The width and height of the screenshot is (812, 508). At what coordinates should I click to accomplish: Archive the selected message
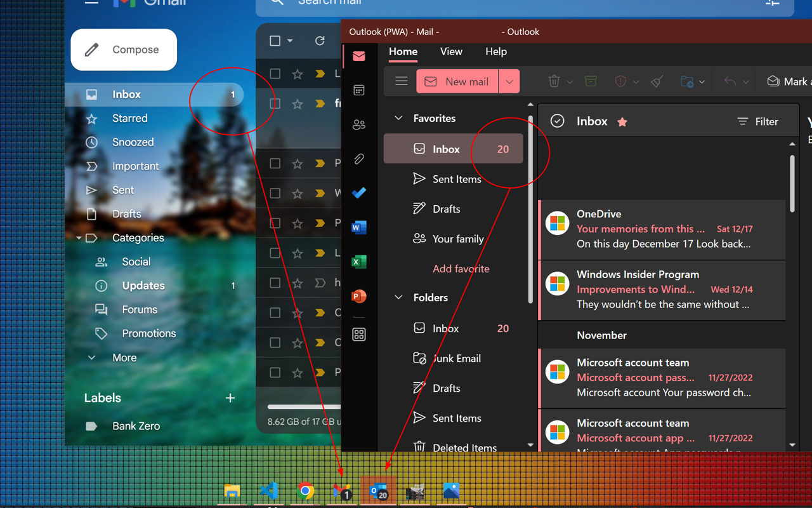(591, 81)
